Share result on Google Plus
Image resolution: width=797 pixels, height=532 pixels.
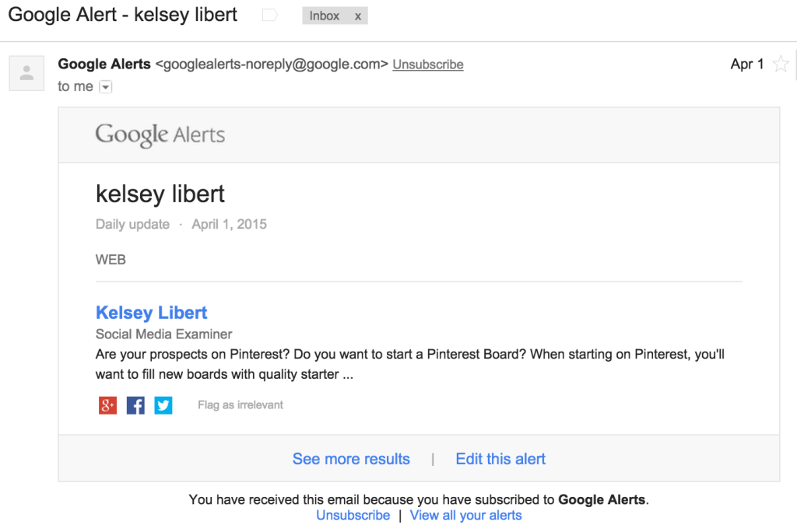pos(107,405)
